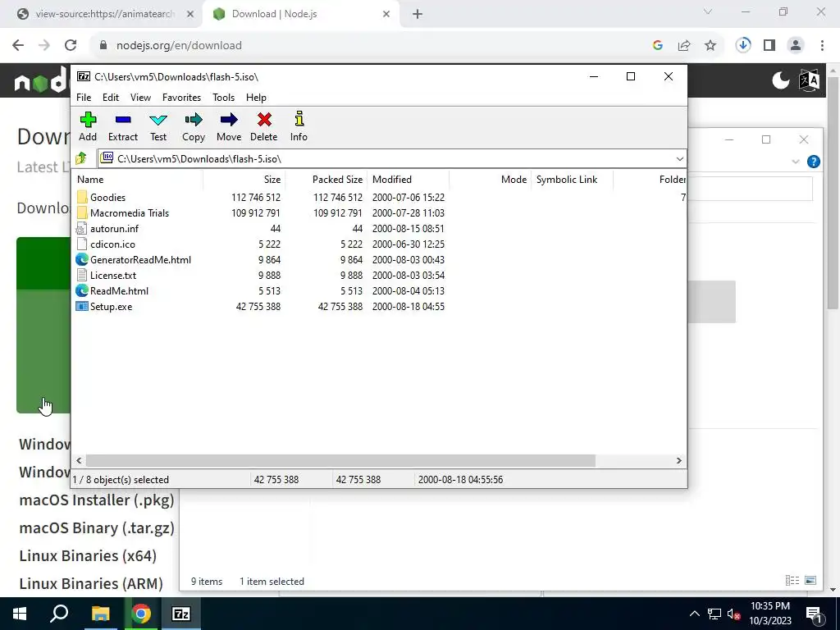Open the File menu in 7-Zip
Image resolution: width=840 pixels, height=630 pixels.
pos(84,98)
